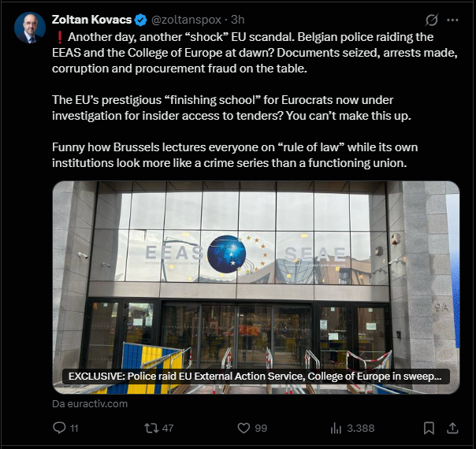
Task: Click the blue verified badge
Action: pos(140,20)
